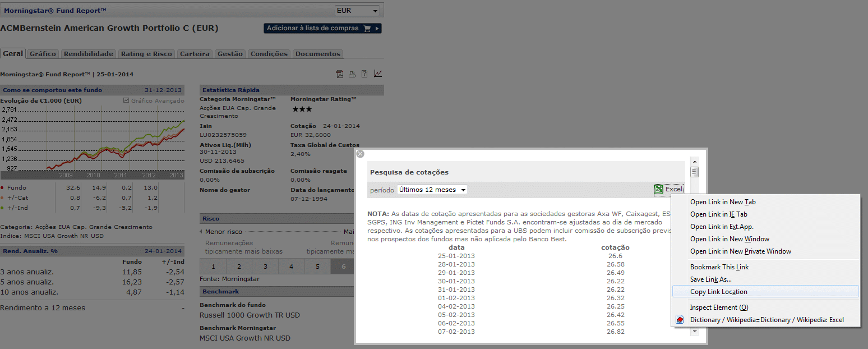The image size is (868, 349).
Task: Open the Rating e Risco tab
Action: [x=146, y=54]
